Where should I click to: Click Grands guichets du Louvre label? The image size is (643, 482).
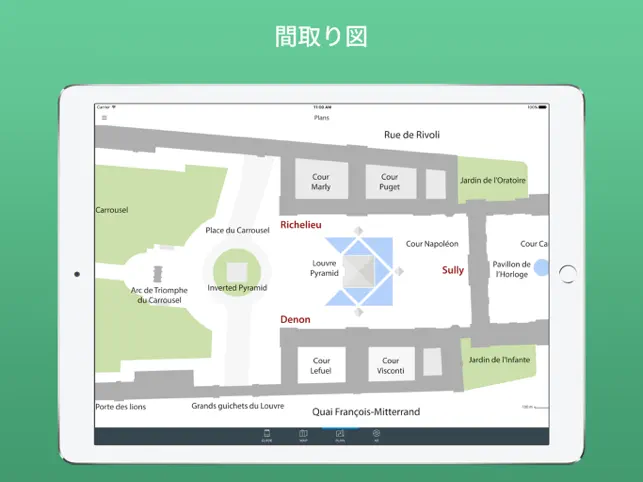pyautogui.click(x=237, y=406)
